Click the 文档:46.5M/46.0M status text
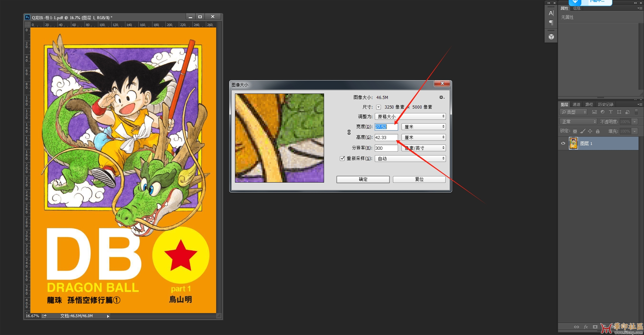The height and width of the screenshot is (335, 644). (76, 316)
